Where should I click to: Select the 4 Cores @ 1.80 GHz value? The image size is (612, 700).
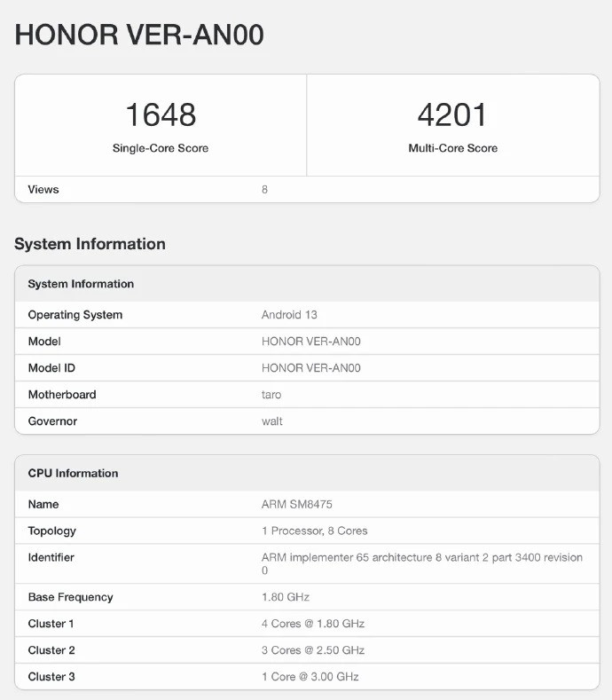(313, 624)
